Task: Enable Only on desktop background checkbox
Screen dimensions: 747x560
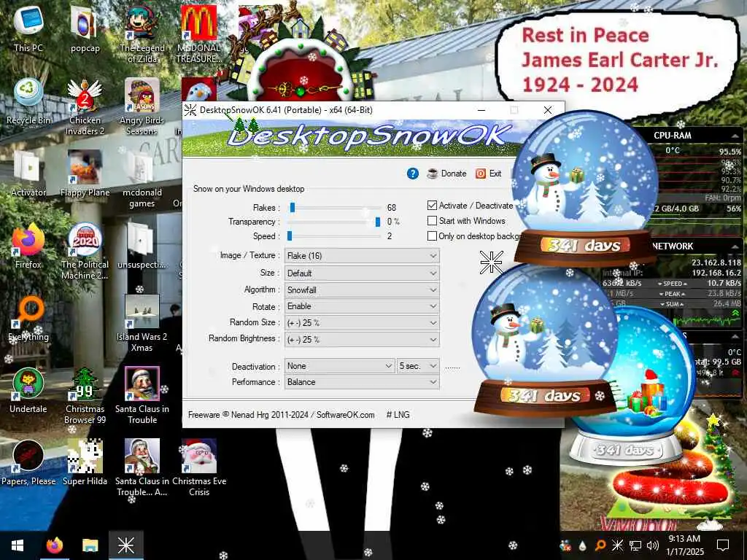Action: point(432,236)
